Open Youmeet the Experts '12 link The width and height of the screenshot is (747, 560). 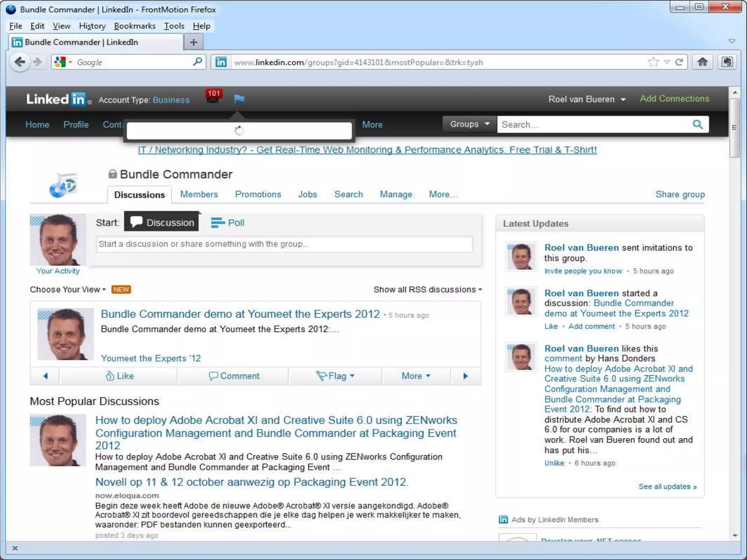[x=151, y=358]
